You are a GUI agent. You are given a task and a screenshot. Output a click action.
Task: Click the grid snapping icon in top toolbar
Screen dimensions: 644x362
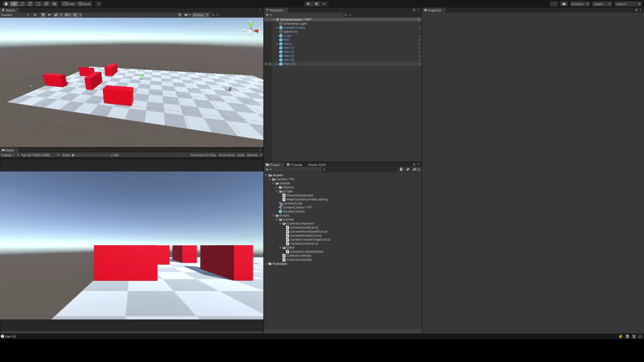98,4
